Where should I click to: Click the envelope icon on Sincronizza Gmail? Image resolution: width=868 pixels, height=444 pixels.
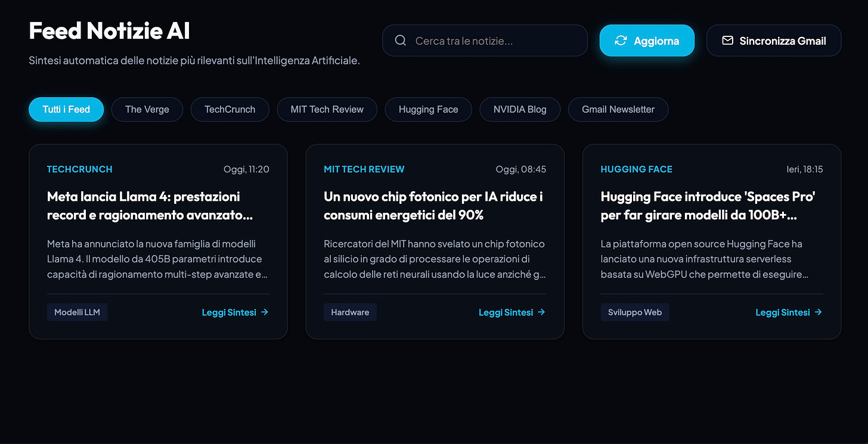[727, 41]
